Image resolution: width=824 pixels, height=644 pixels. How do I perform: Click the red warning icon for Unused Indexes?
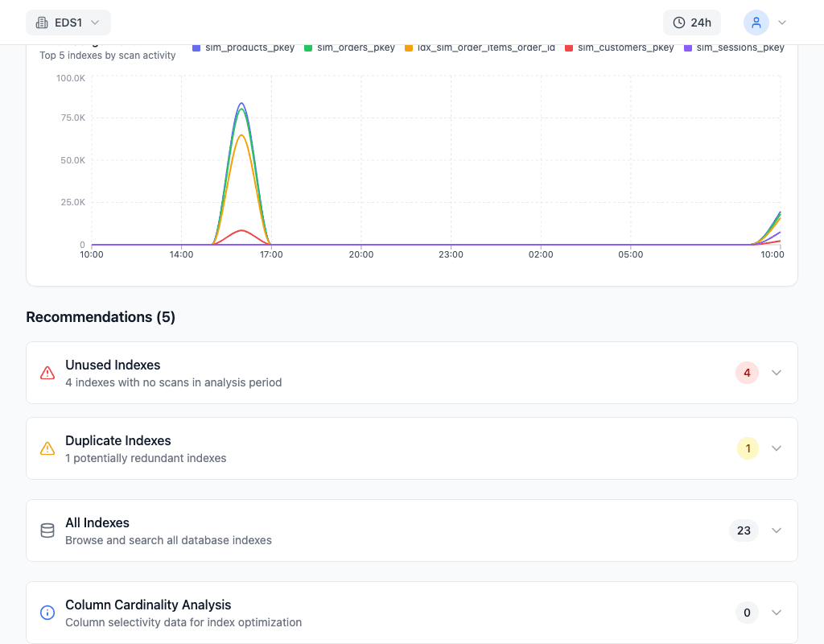[x=47, y=373]
